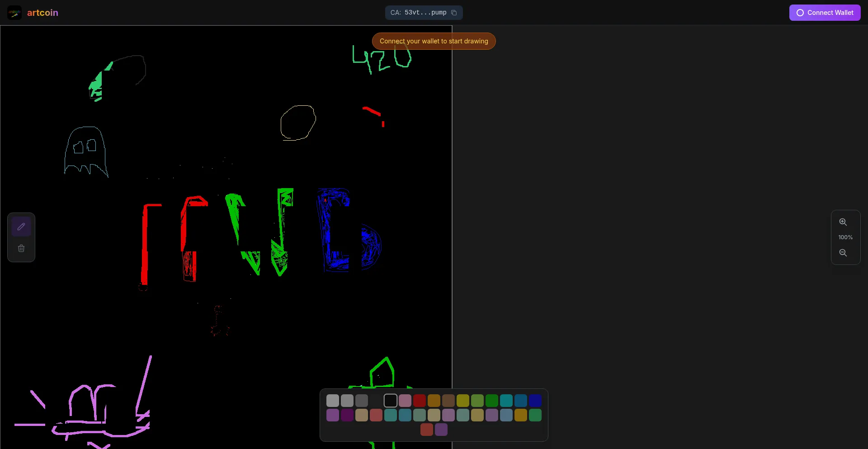Viewport: 868px width, 449px height.
Task: Choose the selected black color swatch
Action: (x=391, y=401)
